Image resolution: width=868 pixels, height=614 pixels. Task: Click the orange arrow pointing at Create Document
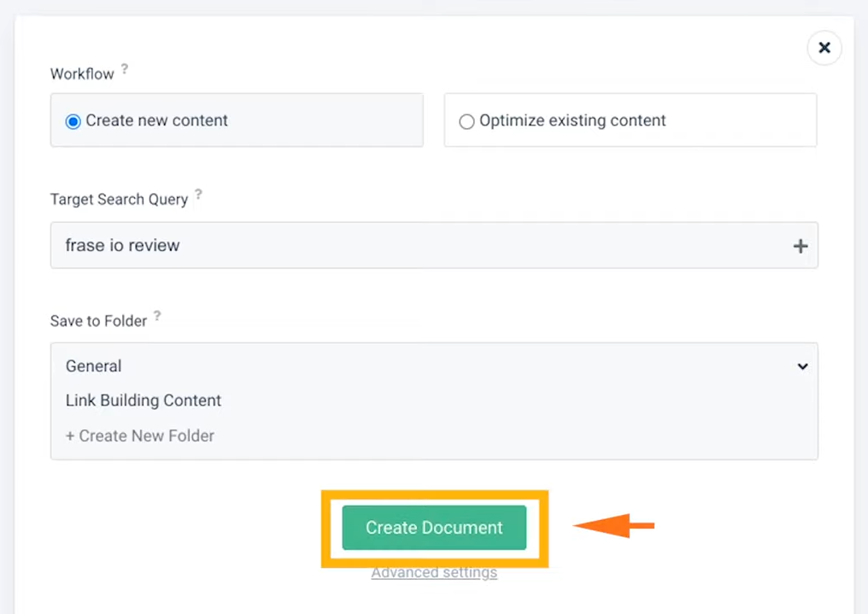[613, 525]
